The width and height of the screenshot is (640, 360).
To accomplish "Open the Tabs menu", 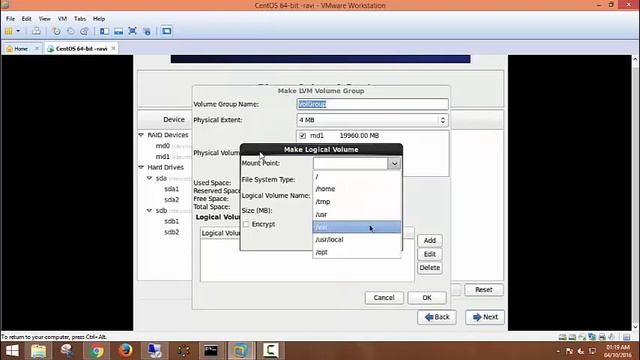I will click(x=80, y=19).
